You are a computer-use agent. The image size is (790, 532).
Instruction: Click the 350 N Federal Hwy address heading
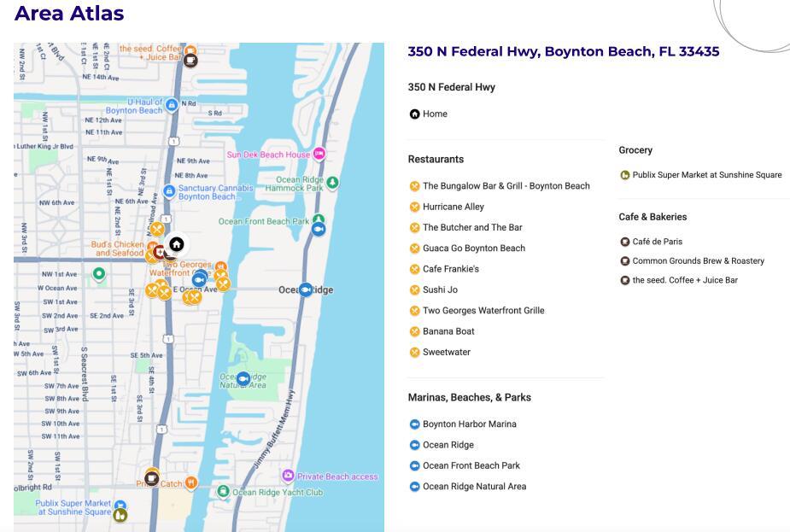click(563, 51)
